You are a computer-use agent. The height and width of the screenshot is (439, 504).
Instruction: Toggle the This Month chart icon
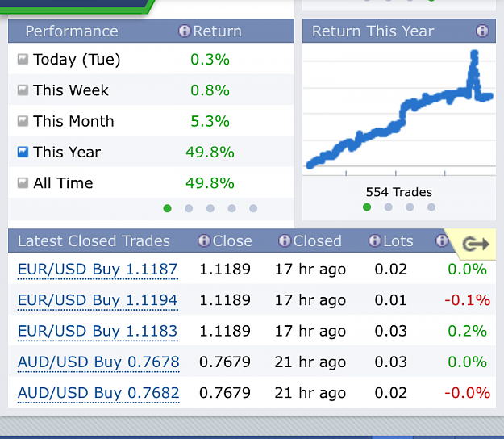[x=23, y=121]
